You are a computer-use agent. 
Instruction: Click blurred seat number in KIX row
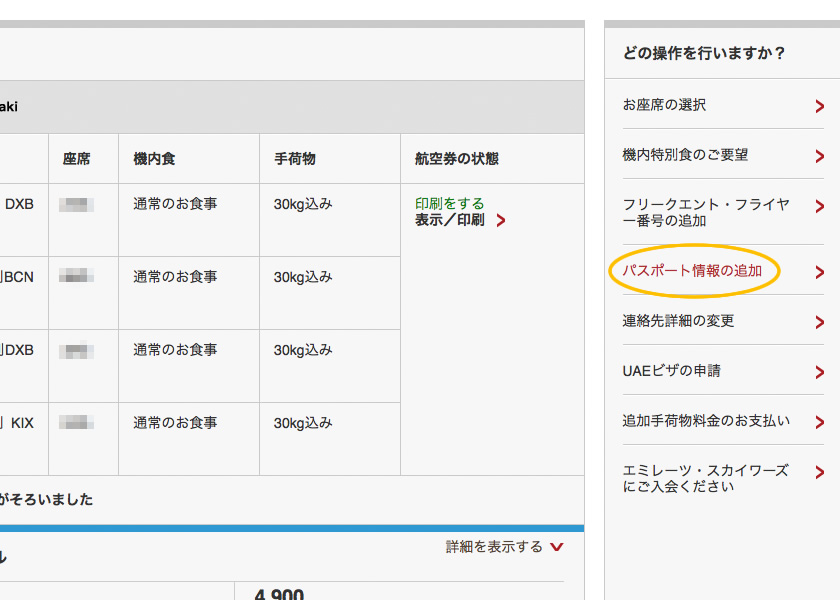[x=77, y=422]
